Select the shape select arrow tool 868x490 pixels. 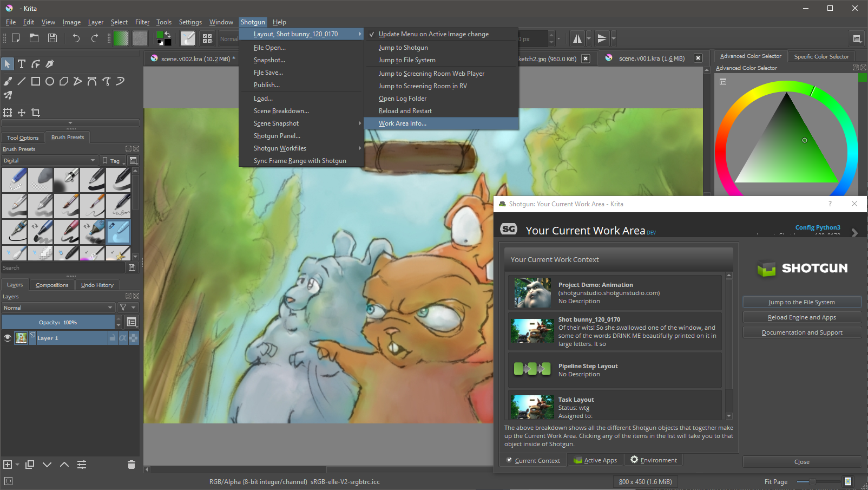tap(8, 64)
